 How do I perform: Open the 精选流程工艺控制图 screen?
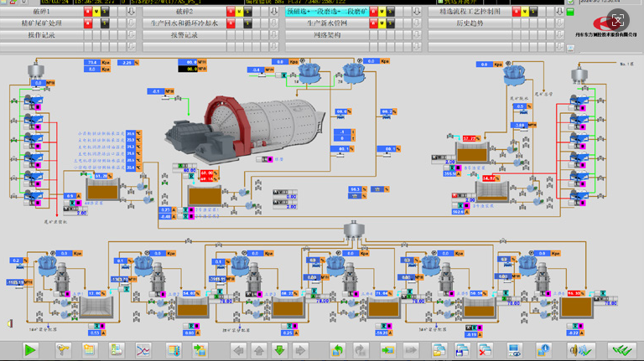coord(470,12)
